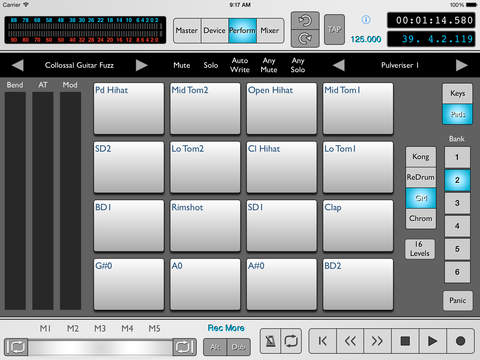Choose pad Bank 1
The image size is (480, 360).
[x=457, y=157]
